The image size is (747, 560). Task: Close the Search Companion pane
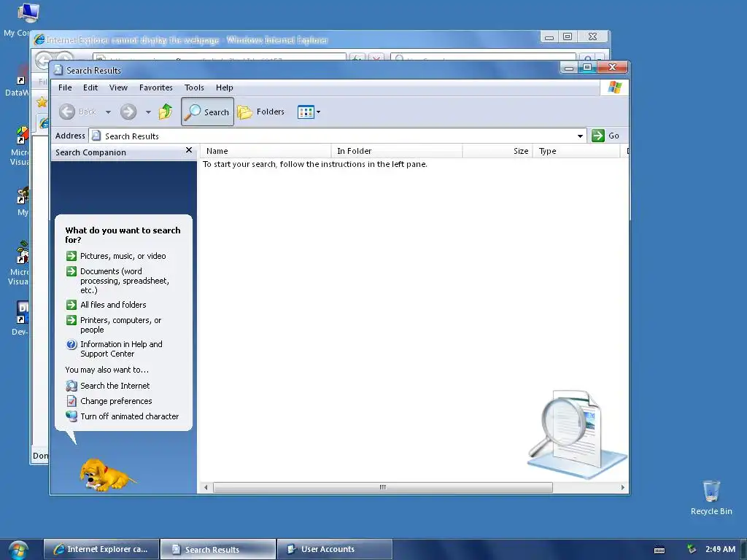point(189,150)
